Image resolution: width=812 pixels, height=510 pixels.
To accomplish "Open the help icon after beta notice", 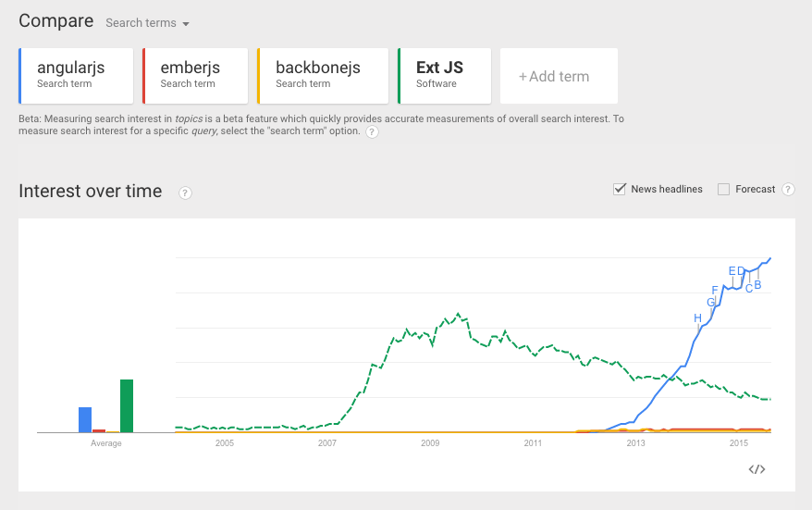I will pyautogui.click(x=372, y=131).
